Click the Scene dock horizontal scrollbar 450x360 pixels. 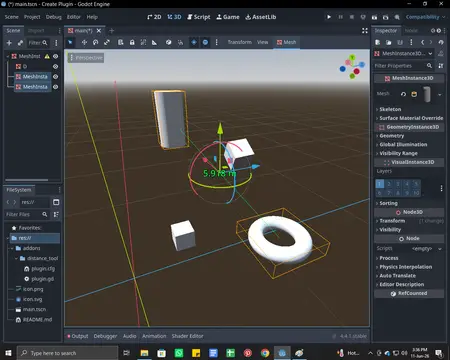point(27,180)
